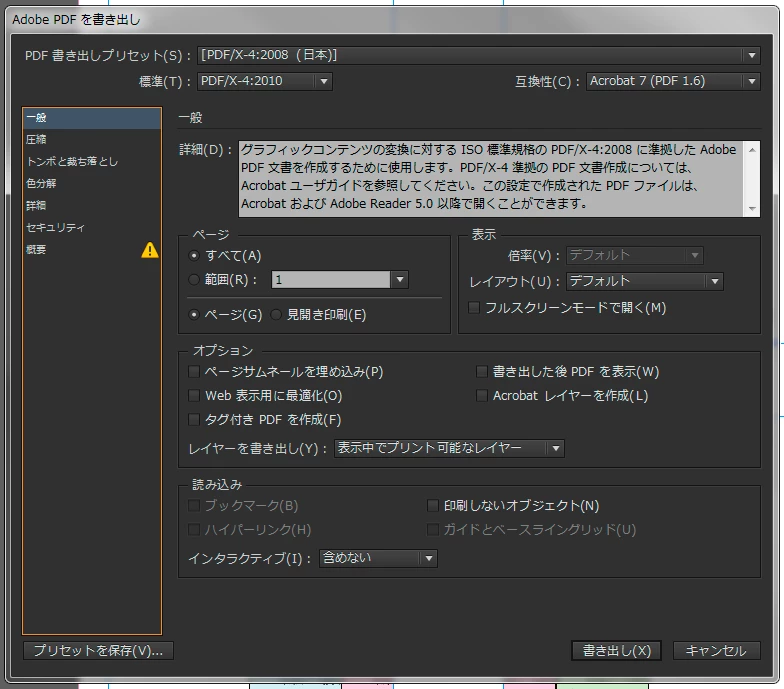The image size is (784, 689).
Task: Select the 範囲 radio button
Action: click(194, 280)
